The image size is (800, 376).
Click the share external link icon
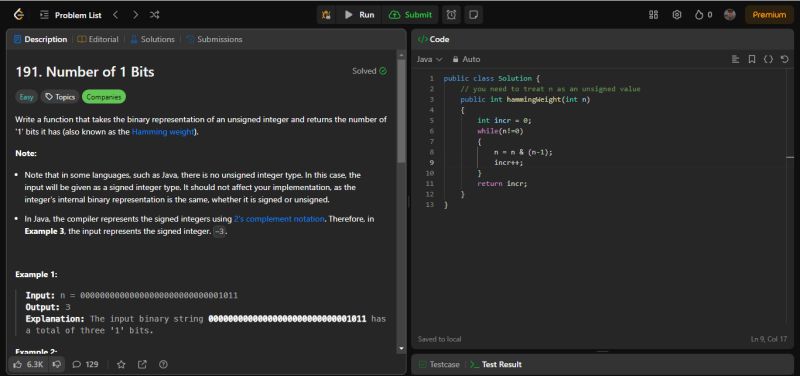142,364
